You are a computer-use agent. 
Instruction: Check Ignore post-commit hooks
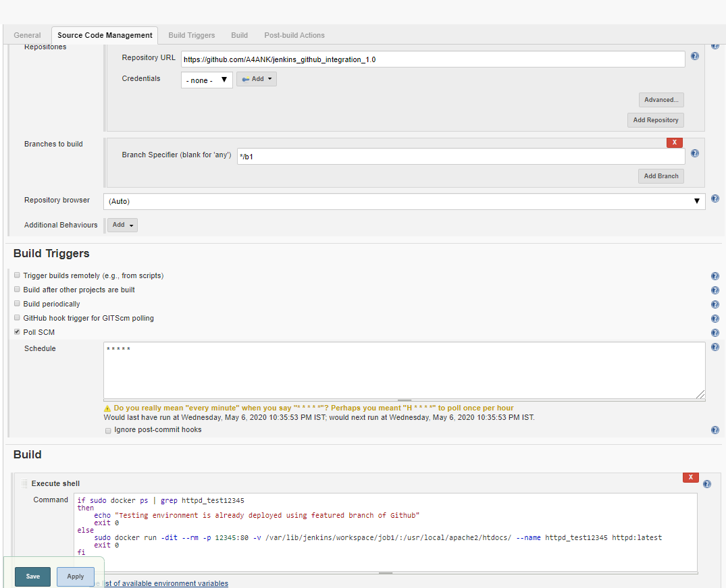point(108,430)
